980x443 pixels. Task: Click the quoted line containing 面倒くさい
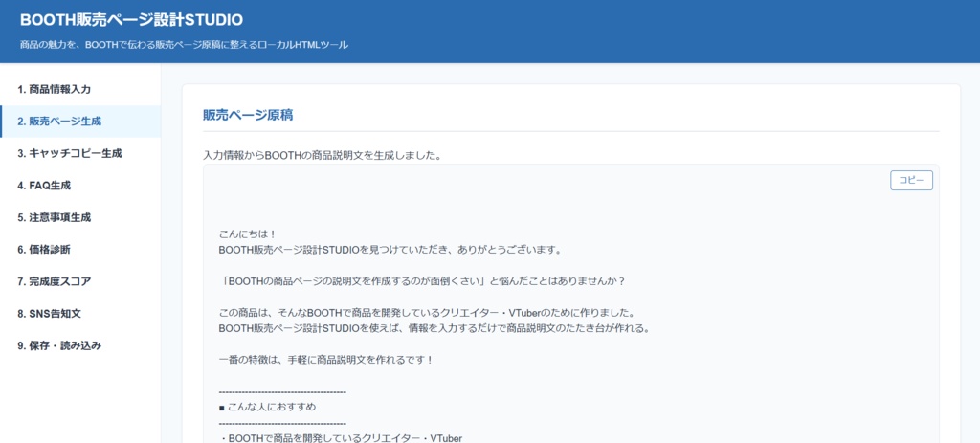tap(423, 280)
